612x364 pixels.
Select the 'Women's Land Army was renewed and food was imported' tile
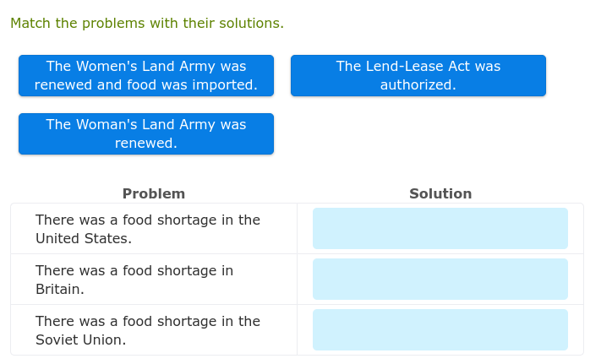click(146, 76)
